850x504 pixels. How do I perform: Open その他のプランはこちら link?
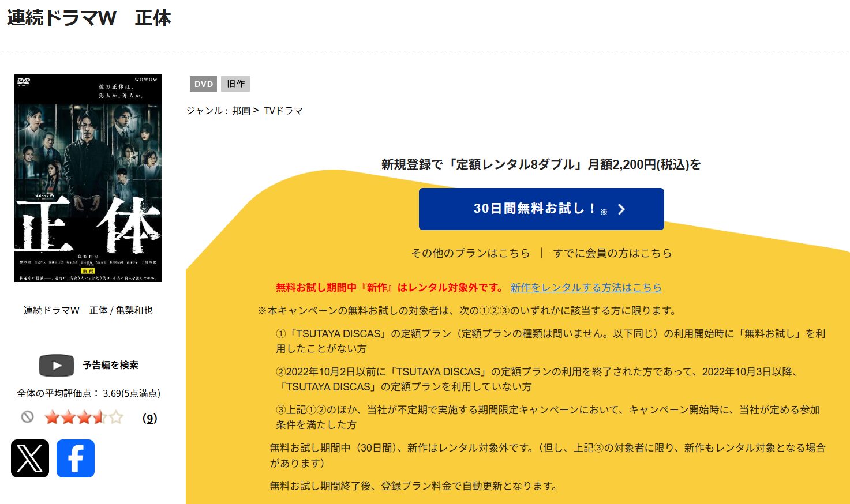point(470,253)
